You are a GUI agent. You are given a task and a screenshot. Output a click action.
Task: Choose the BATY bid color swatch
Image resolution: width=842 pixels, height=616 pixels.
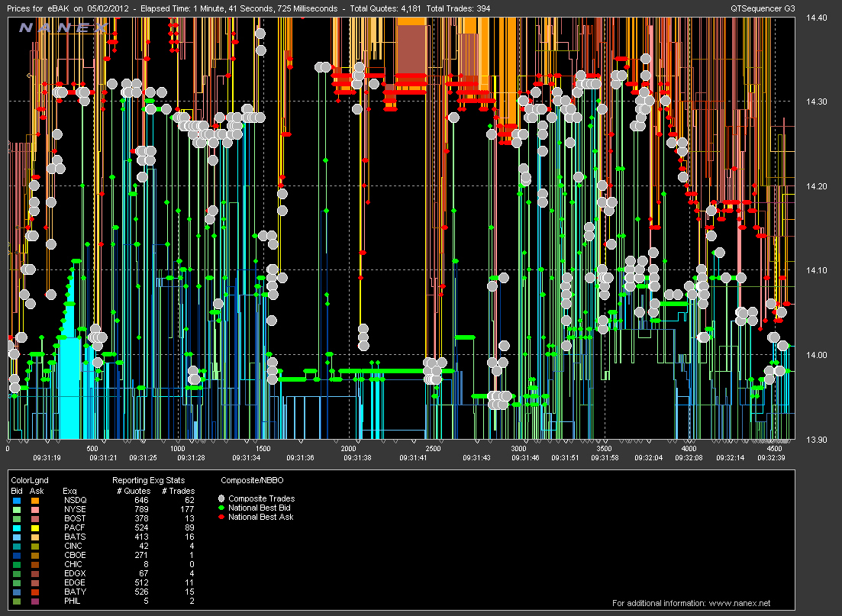coord(17,592)
